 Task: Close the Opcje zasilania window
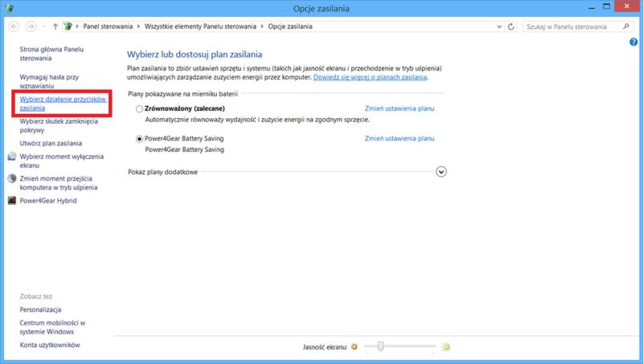627,6
